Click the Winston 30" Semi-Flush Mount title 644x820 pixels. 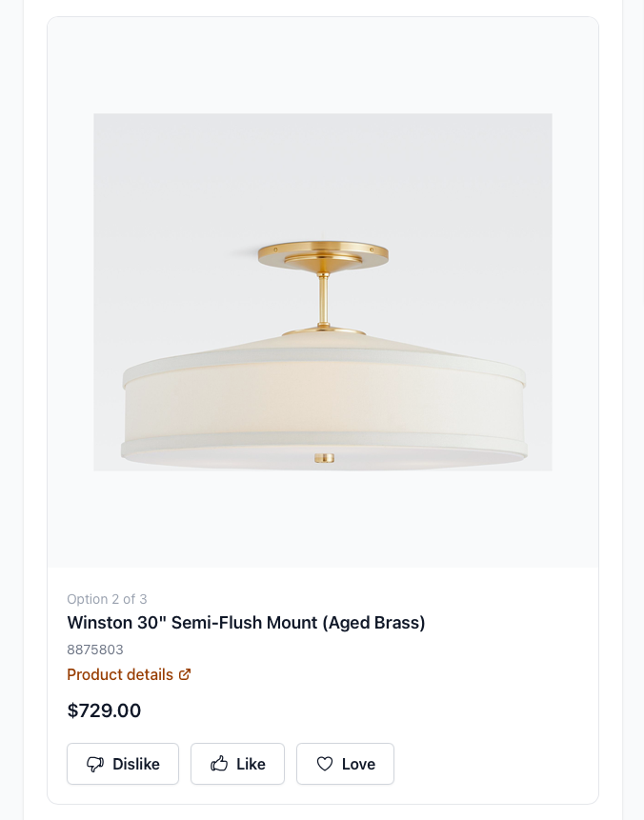pyautogui.click(x=246, y=622)
